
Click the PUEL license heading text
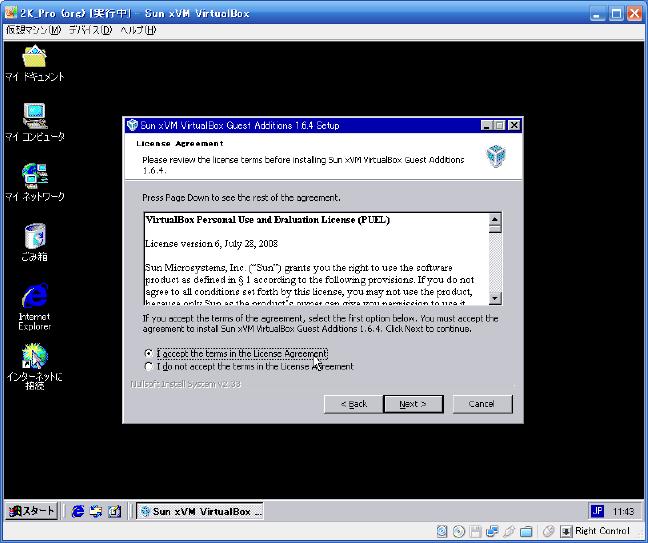pos(267,219)
